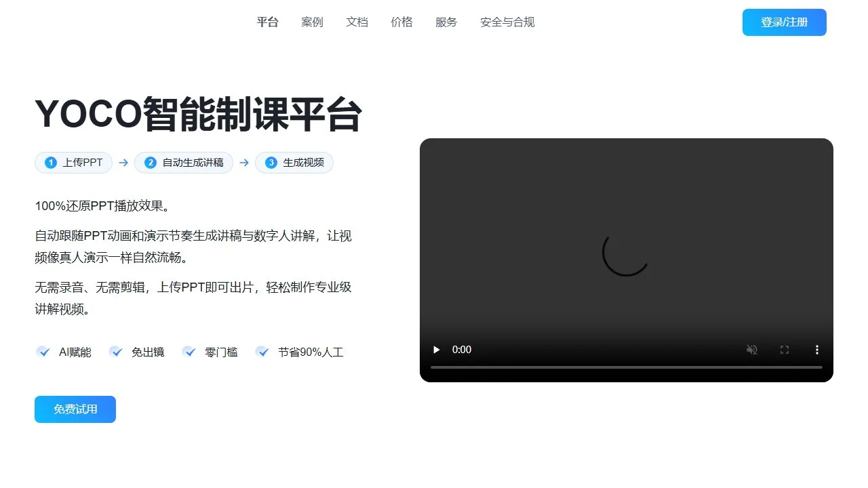View the 价格 page

coord(401,22)
